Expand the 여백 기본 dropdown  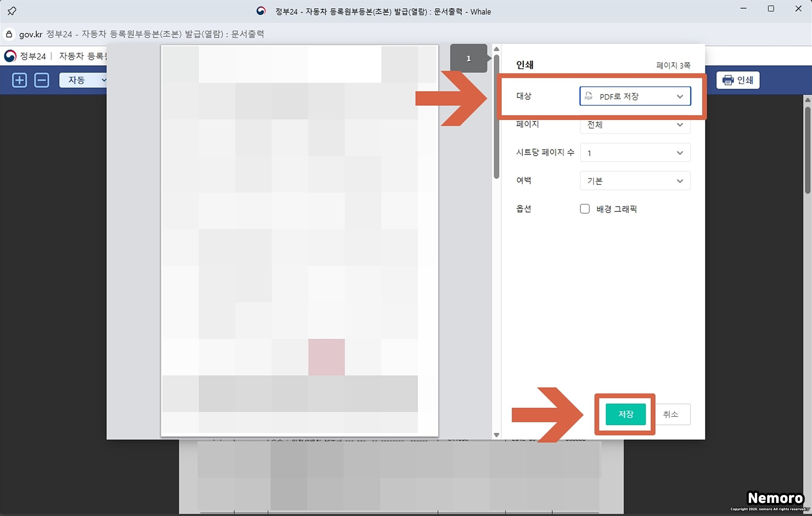pos(635,181)
